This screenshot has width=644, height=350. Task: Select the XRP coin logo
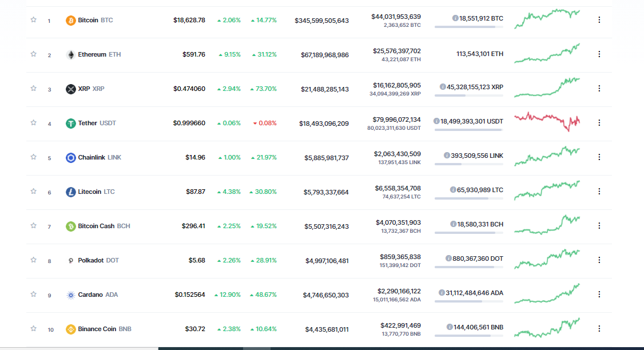[x=70, y=89]
